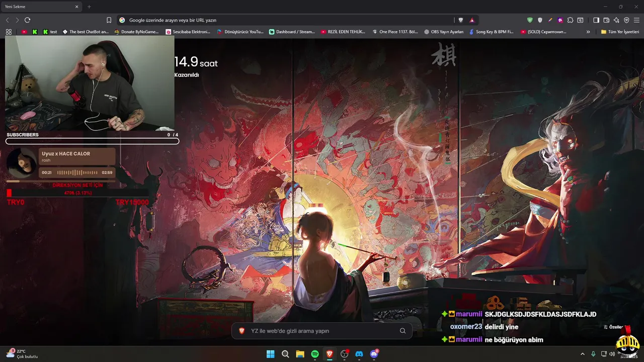Viewport: 644px width, 362px height.
Task: Open the 'Dönüştürücü: YouTu...' bookmark
Action: coord(240,32)
